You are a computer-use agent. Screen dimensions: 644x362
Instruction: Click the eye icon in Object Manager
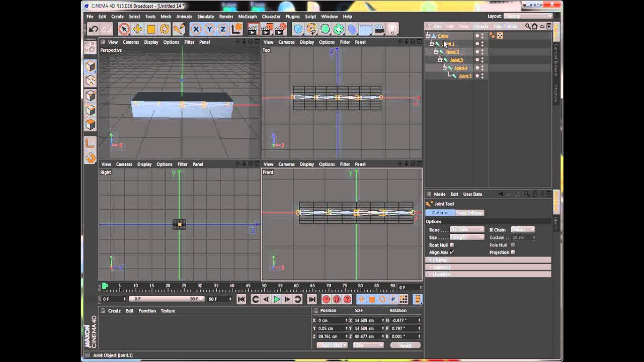coord(542,26)
